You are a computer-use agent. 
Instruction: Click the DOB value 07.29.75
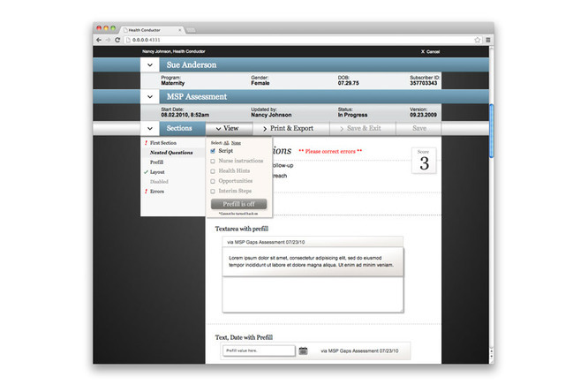tap(349, 83)
